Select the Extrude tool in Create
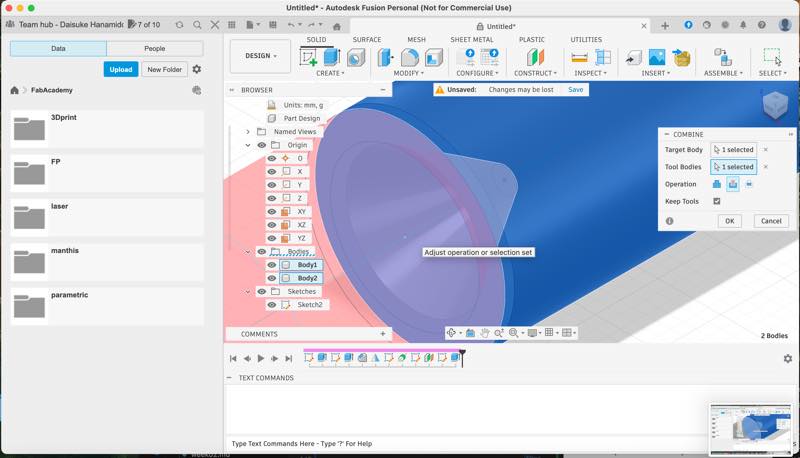The image size is (800, 458). (332, 57)
